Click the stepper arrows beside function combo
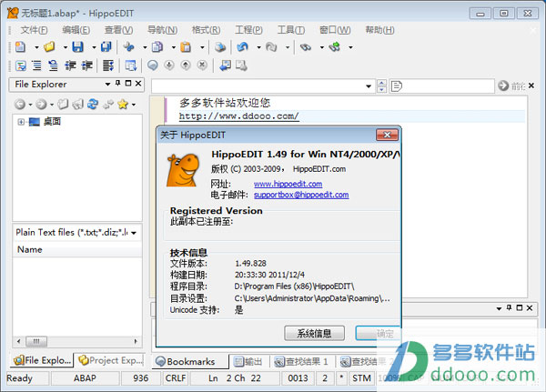This screenshot has height=392, width=546. 381,86
